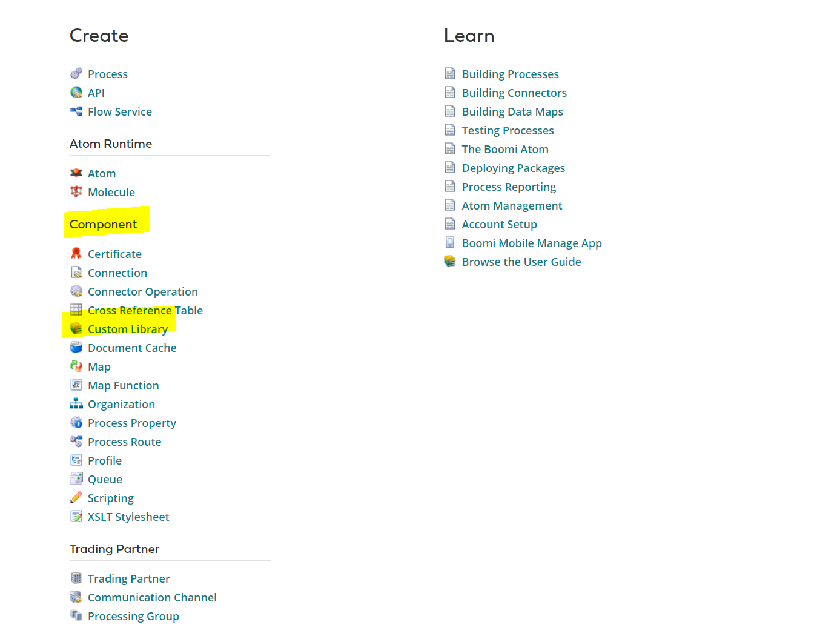The width and height of the screenshot is (840, 639).
Task: Select the Process gears icon
Action: (76, 73)
